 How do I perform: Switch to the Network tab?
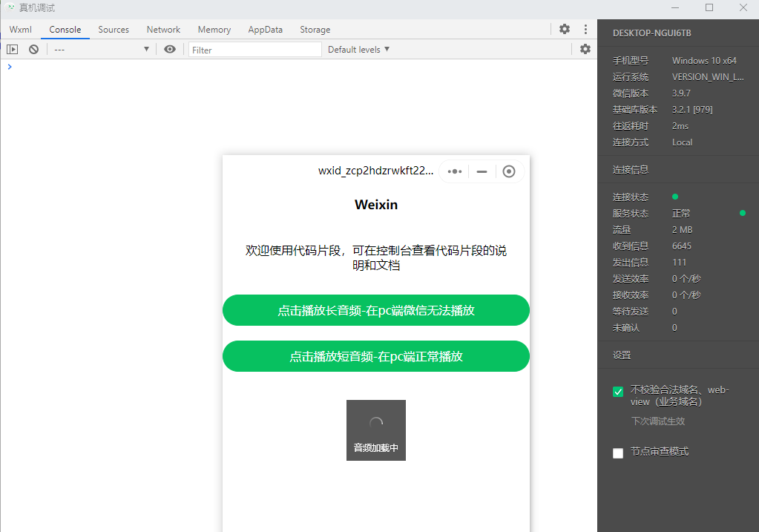[x=164, y=30]
